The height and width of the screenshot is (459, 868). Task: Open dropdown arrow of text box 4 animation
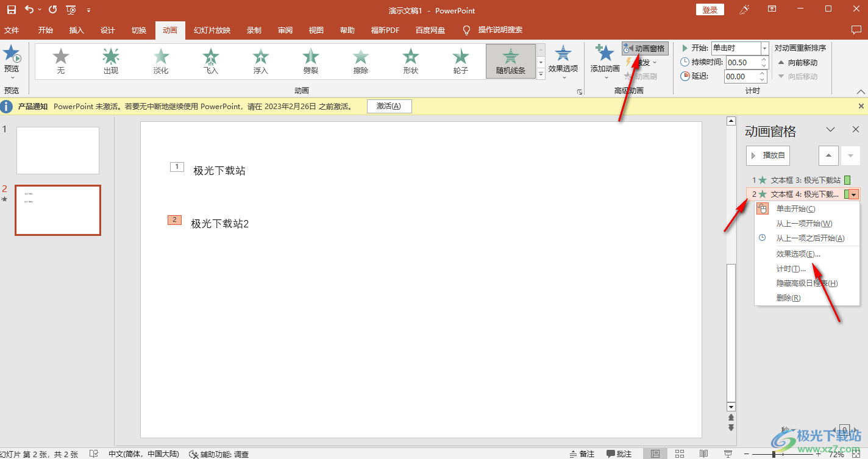854,194
